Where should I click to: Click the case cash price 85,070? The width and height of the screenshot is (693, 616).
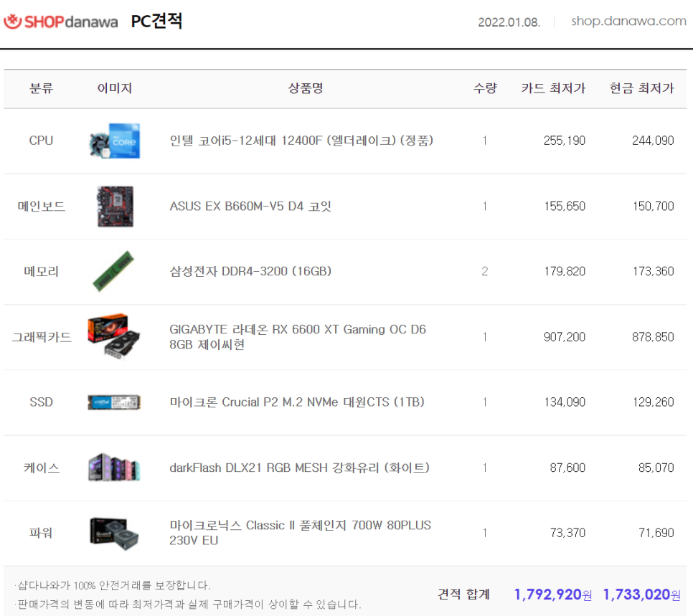(656, 468)
